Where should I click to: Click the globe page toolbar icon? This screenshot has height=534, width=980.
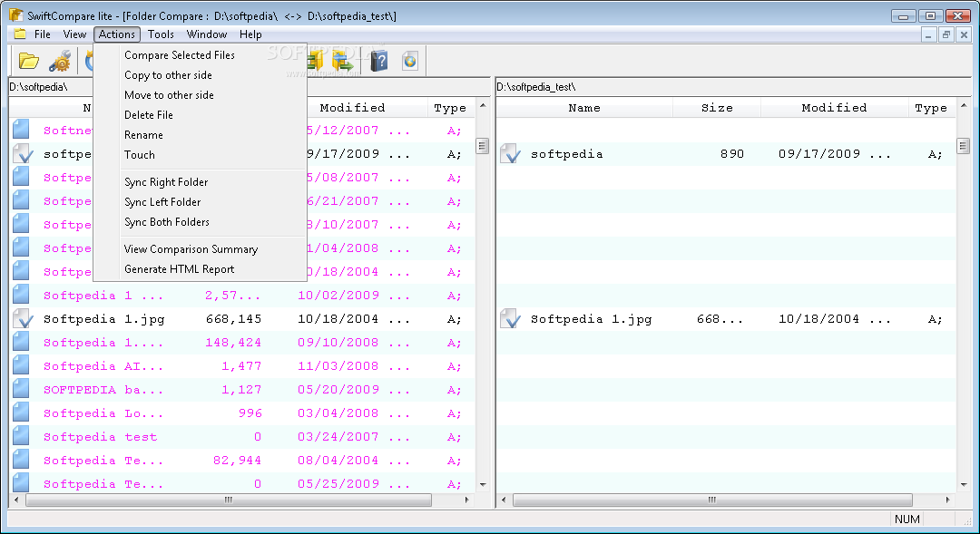(410, 62)
